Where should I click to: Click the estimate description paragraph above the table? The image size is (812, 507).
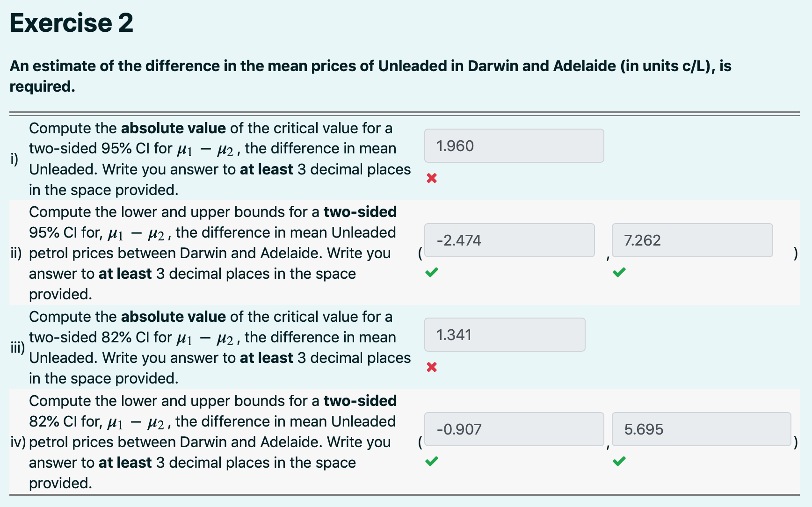click(x=370, y=76)
